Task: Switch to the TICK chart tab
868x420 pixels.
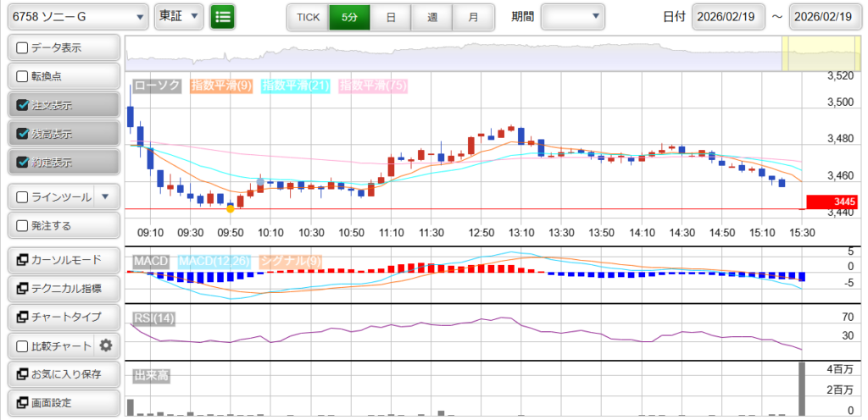Action: click(x=308, y=16)
